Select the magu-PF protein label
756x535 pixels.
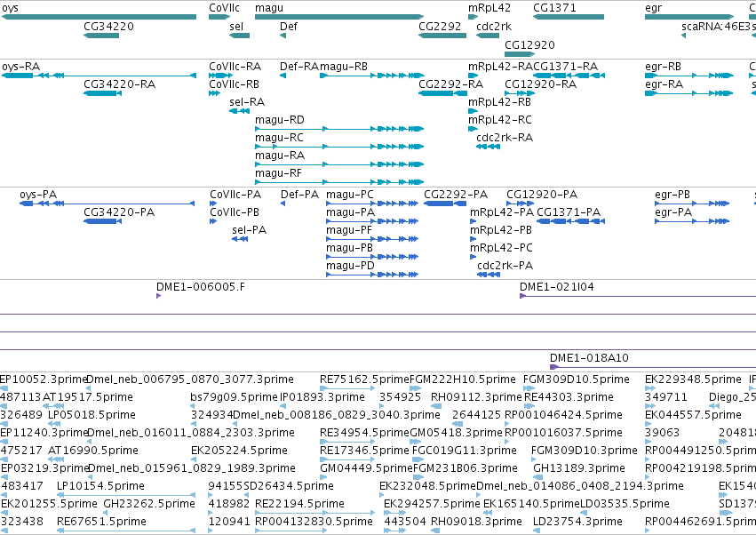tap(349, 230)
